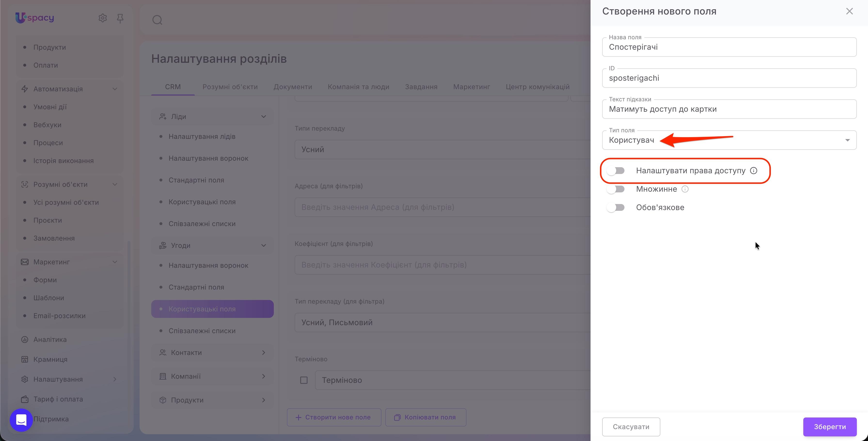Open the Тип поля dropdown

(729, 140)
